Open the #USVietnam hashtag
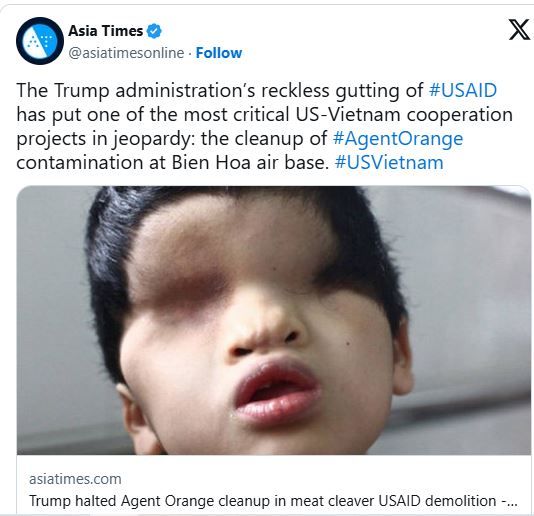The image size is (534, 516). [x=389, y=162]
